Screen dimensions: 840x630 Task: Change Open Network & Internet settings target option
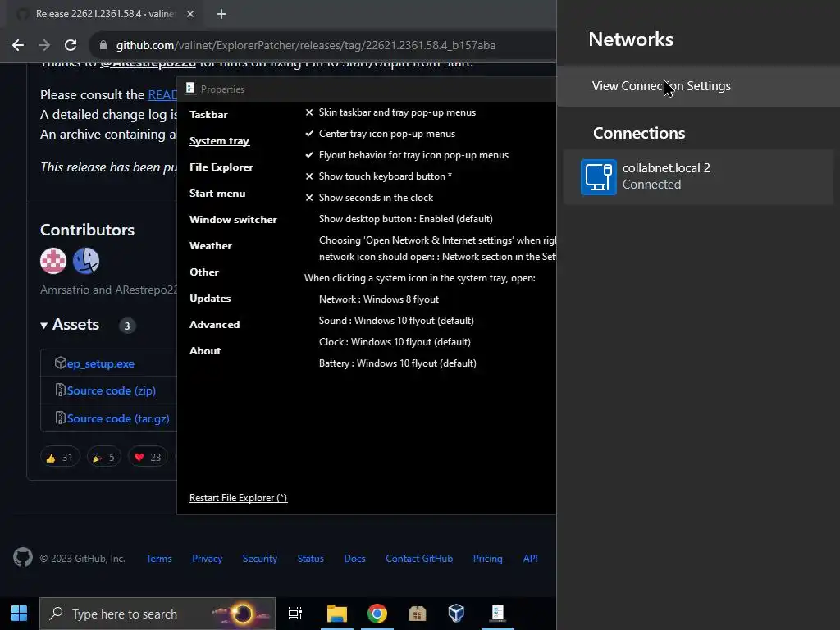click(x=437, y=249)
